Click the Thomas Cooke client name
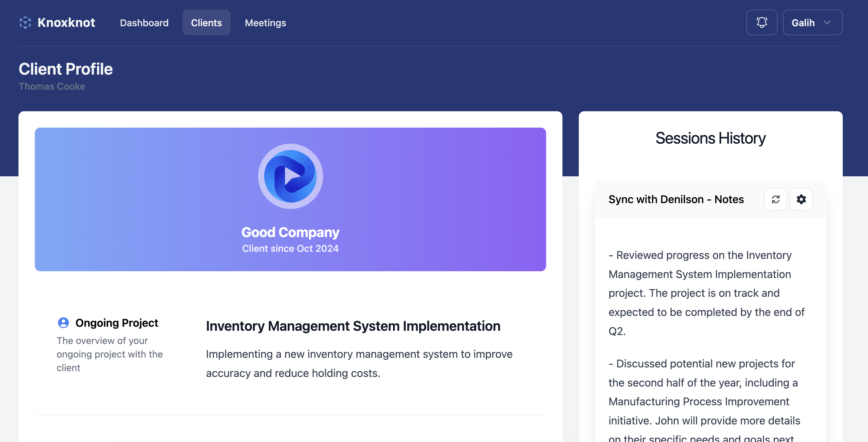Screen dimensions: 868x442 [x=52, y=86]
